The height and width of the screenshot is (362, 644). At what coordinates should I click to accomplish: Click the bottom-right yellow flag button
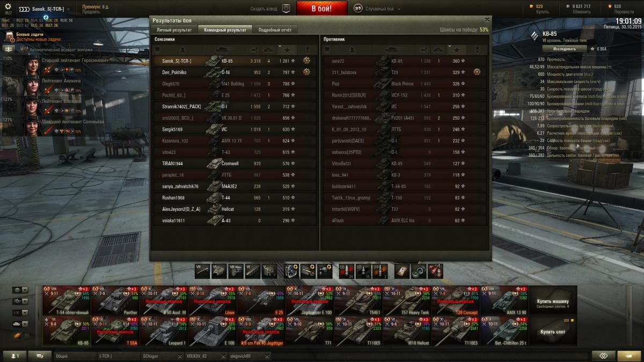[x=628, y=356]
